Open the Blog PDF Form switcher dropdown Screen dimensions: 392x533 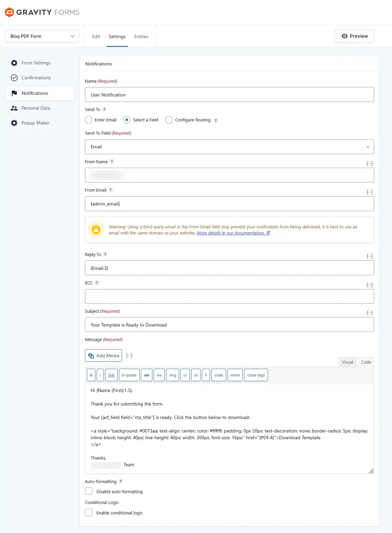(42, 36)
